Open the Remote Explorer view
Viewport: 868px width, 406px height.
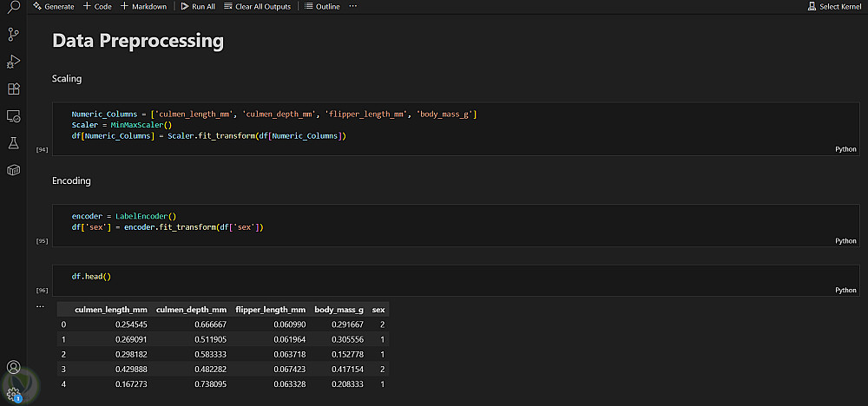[x=13, y=115]
